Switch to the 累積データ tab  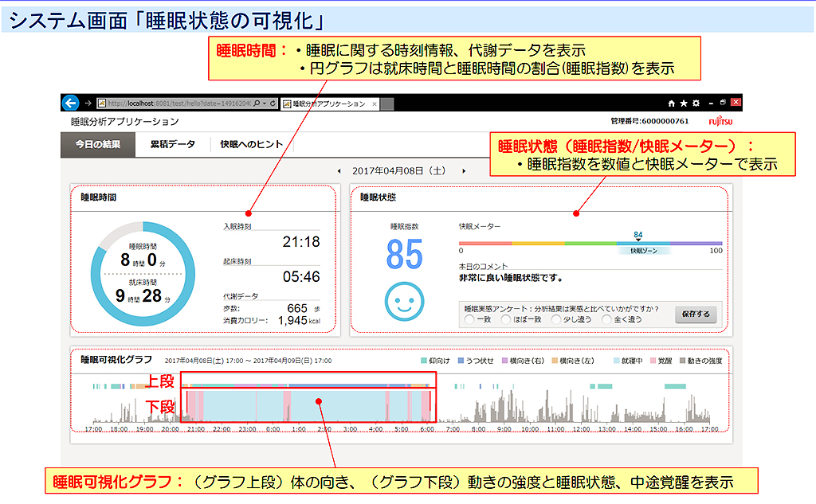172,144
